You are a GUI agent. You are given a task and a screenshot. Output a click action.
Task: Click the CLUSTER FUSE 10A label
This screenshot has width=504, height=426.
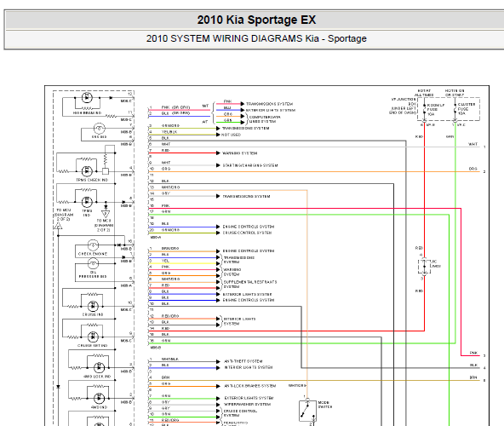click(x=467, y=109)
